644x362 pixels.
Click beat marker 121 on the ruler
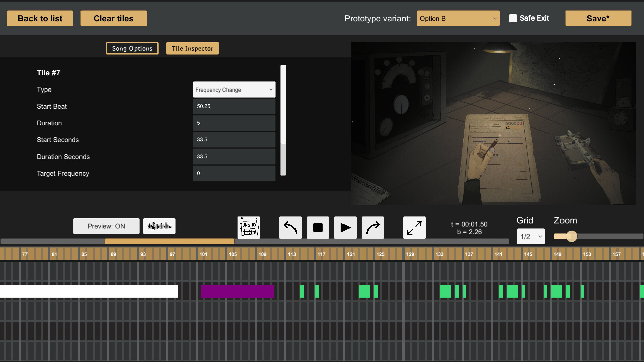(x=351, y=254)
